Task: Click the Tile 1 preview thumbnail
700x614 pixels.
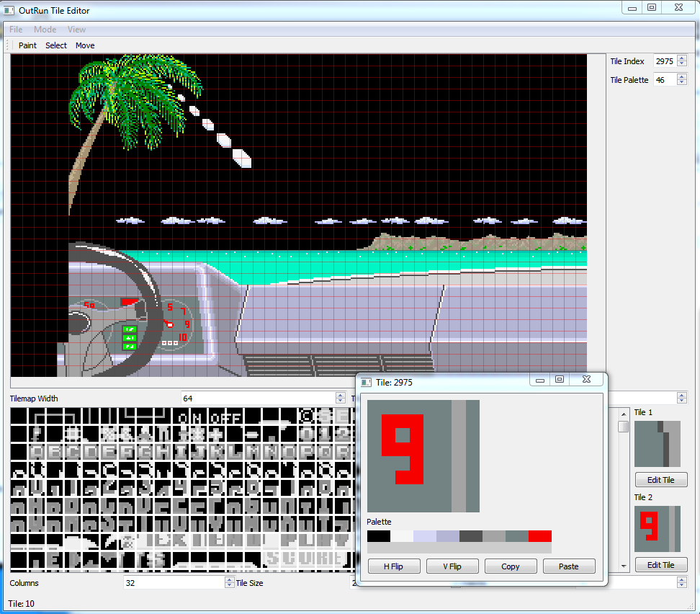Action: pos(658,444)
